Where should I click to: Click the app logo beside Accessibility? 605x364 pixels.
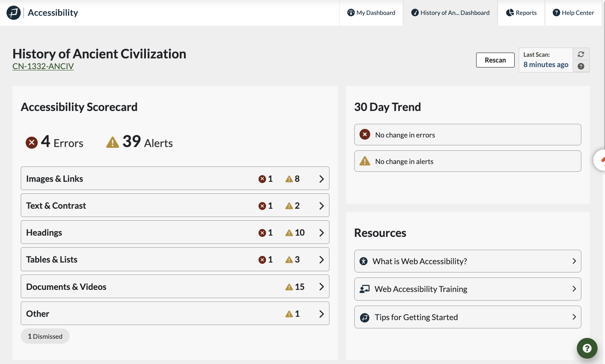(14, 13)
